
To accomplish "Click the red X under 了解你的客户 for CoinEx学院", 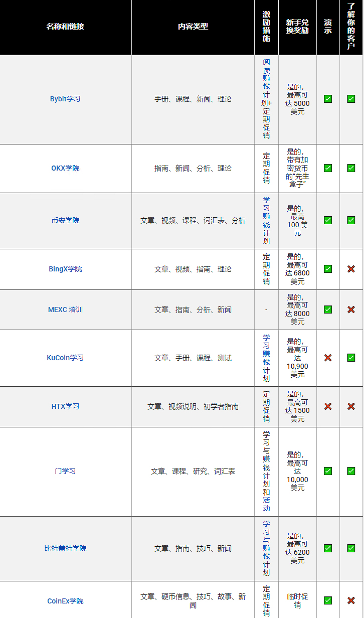I will 351,600.
